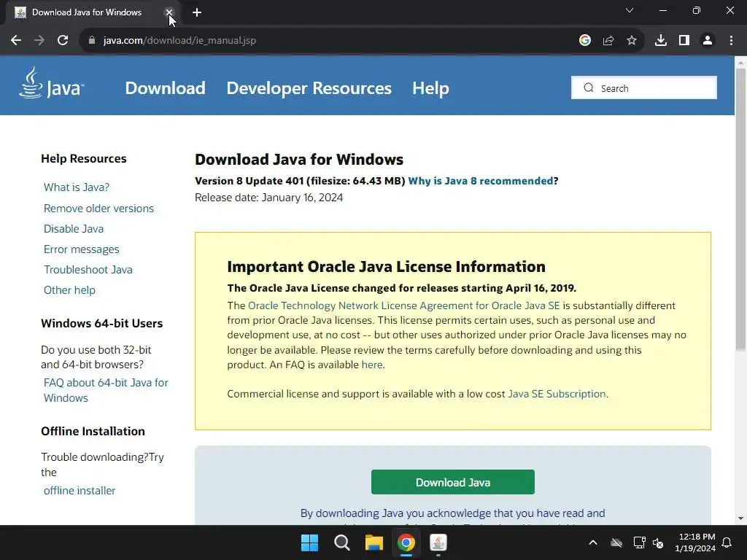The image size is (747, 560).
Task: Bookmark this page with the star
Action: tap(632, 41)
